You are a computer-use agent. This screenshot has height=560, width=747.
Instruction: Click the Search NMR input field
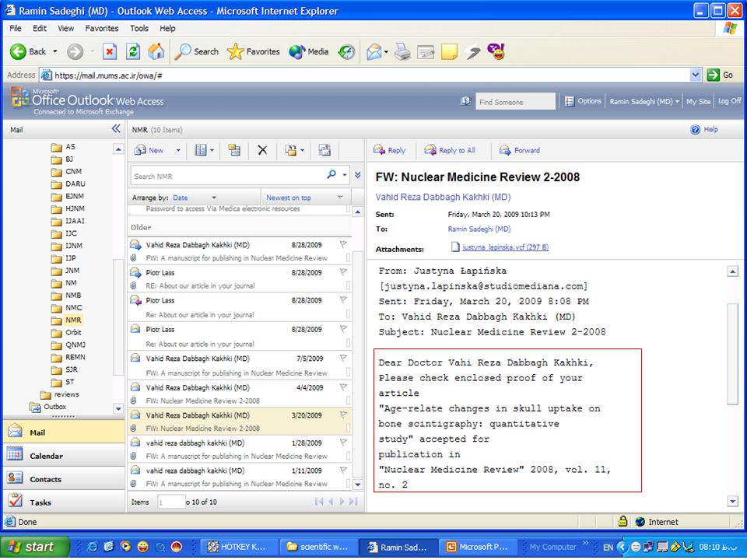pyautogui.click(x=228, y=176)
